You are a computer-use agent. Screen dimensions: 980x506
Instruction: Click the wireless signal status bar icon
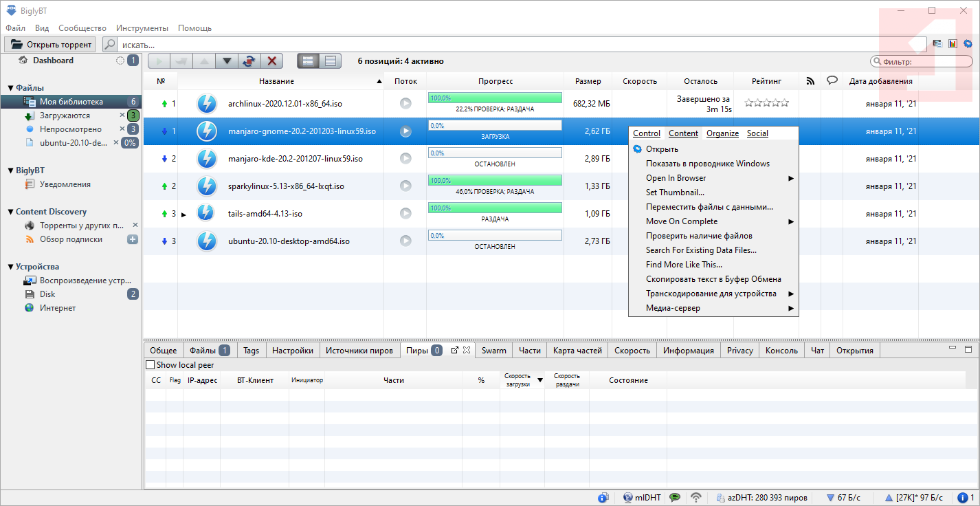coord(696,498)
